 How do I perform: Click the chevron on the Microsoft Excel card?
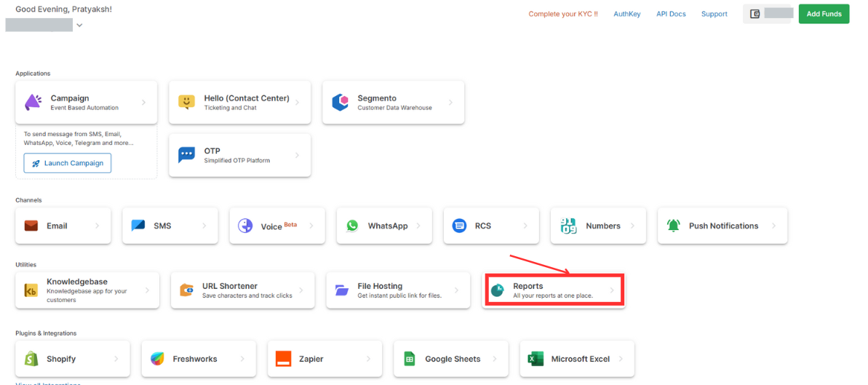621,359
